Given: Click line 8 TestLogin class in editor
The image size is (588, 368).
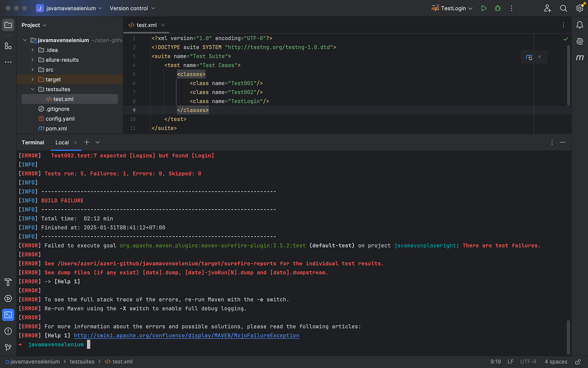Looking at the screenshot, I should coord(229,101).
